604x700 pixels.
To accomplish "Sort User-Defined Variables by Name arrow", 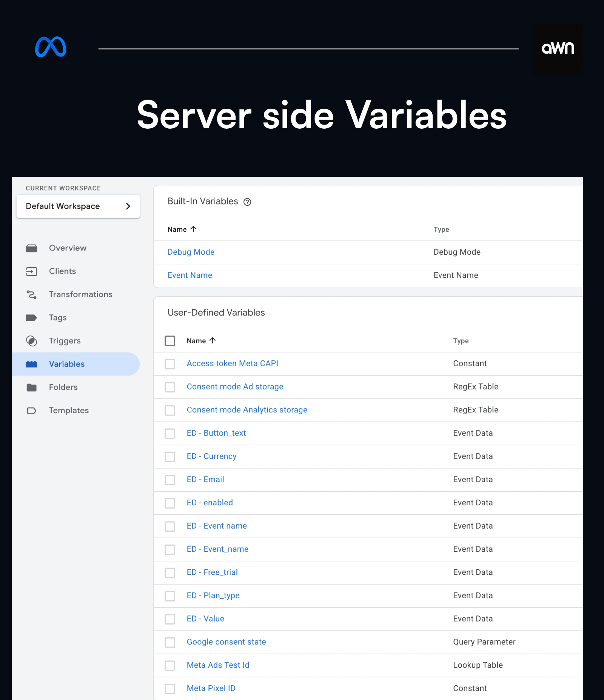I will (x=213, y=340).
